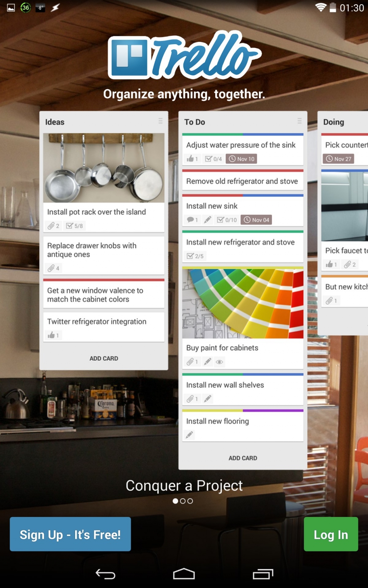
Task: Open Buy paint for cabinets card title
Action: pos(222,347)
